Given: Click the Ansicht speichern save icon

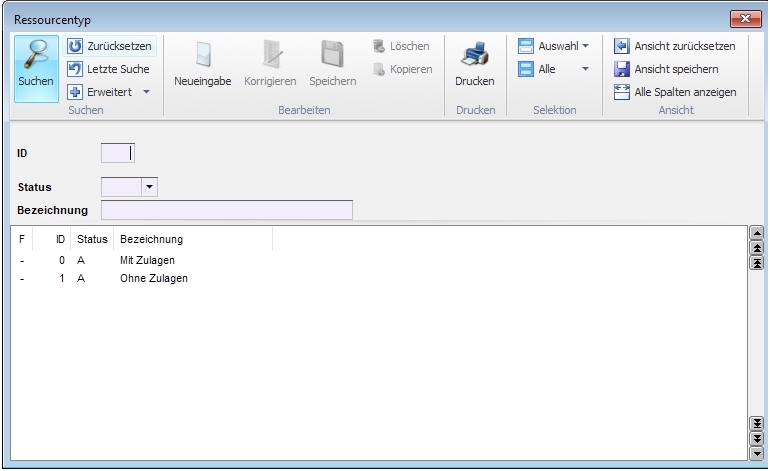Looking at the screenshot, I should [x=622, y=69].
